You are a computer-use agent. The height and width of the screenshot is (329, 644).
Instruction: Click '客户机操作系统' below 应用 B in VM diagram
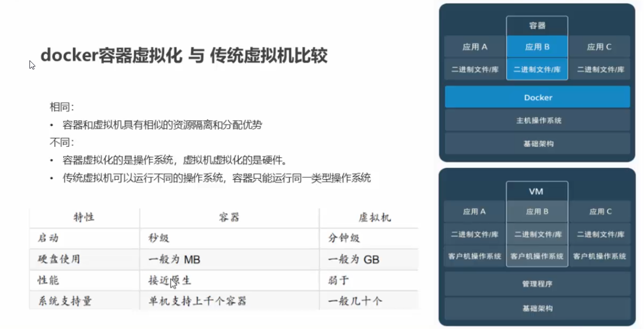click(x=537, y=256)
